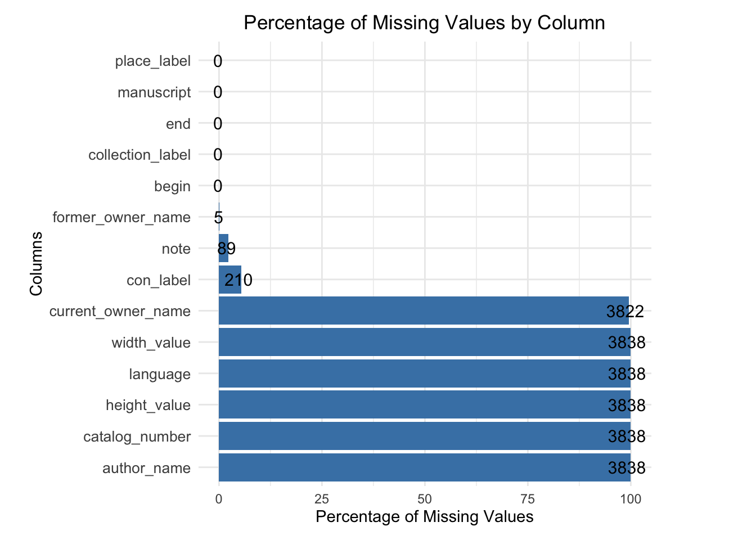Click the x-axis tick label 100
This screenshot has width=756, height=540.
(x=631, y=498)
